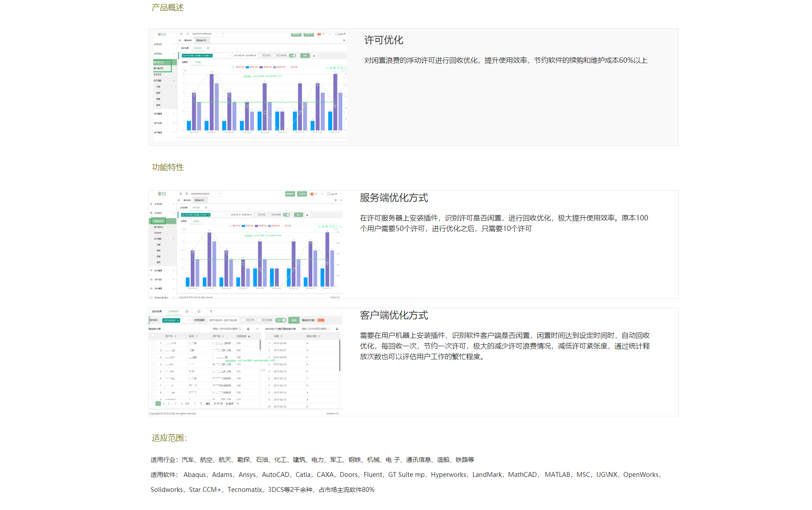Click magnifier icon in 释放统计表 search box
Image resolution: width=812 pixels, height=510 pixels.
pos(240,329)
